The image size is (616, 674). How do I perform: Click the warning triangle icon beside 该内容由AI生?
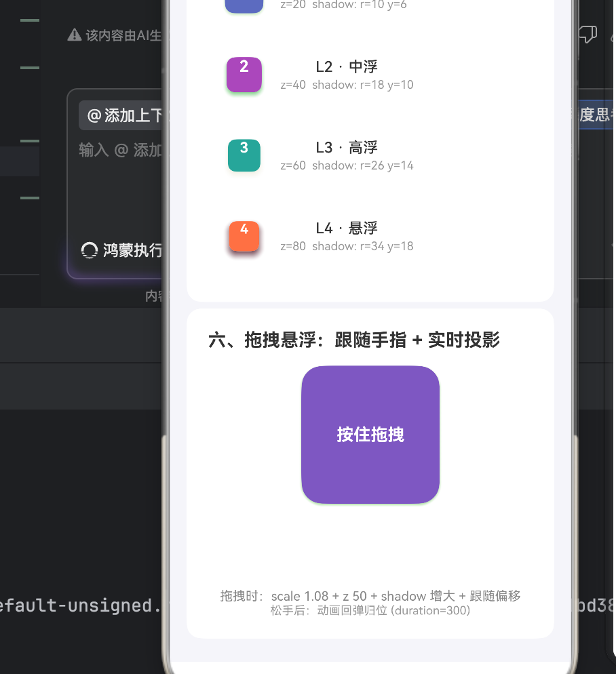click(75, 35)
